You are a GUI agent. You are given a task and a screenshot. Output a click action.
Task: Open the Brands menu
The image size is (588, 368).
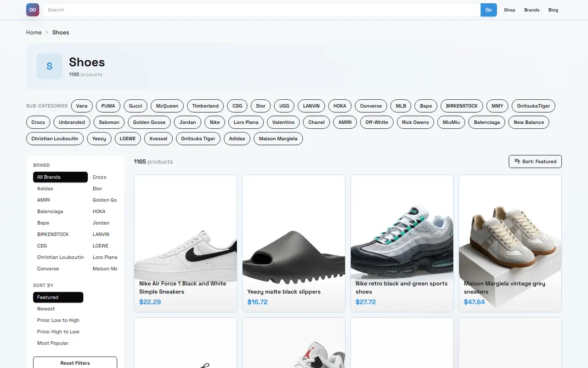coord(532,10)
